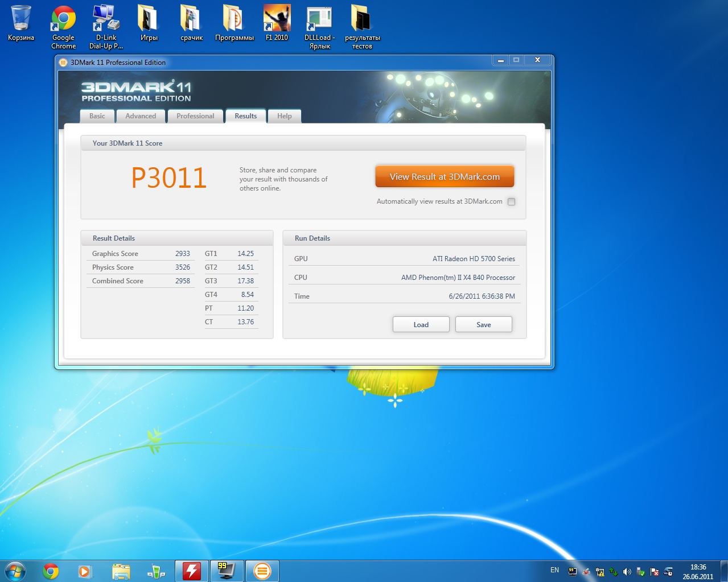
Task: Open the Windows Start menu
Action: [15, 571]
